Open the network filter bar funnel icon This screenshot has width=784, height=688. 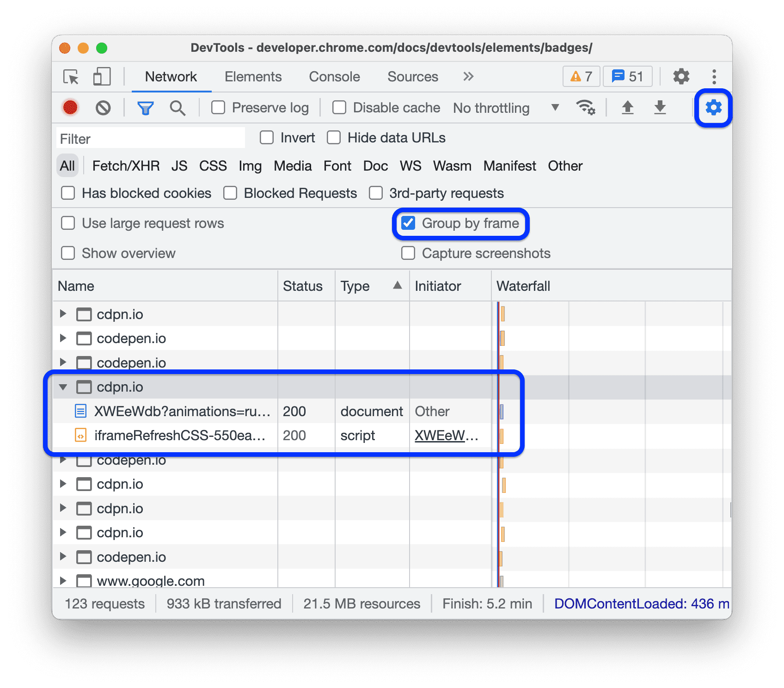point(145,107)
